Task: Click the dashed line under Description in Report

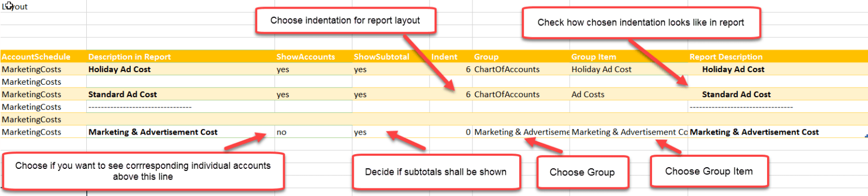Action: [140, 107]
